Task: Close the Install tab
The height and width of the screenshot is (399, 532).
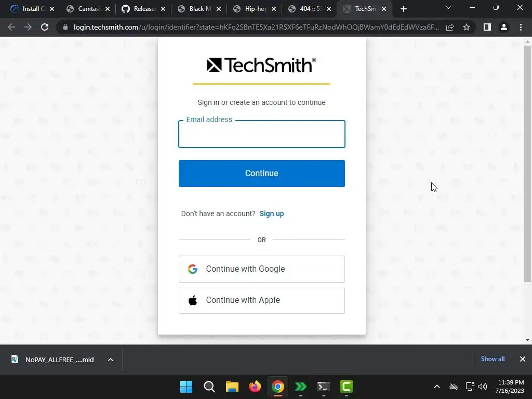Action: point(52,9)
